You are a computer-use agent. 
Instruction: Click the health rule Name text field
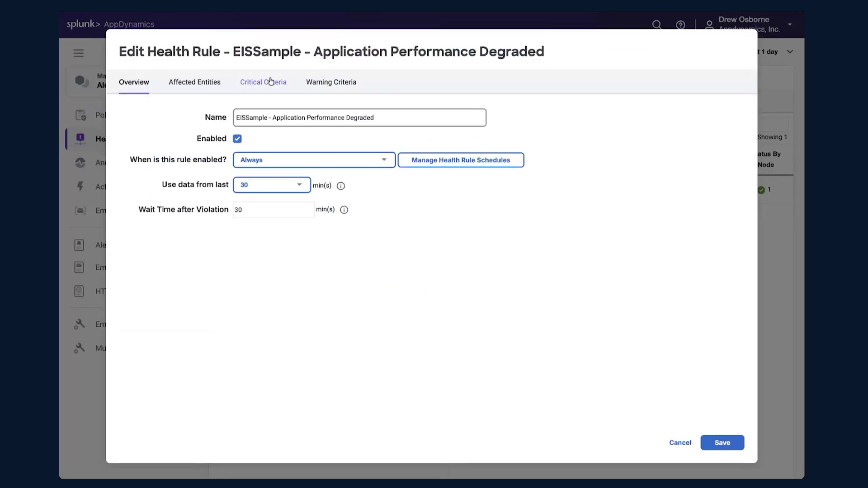[x=359, y=117]
